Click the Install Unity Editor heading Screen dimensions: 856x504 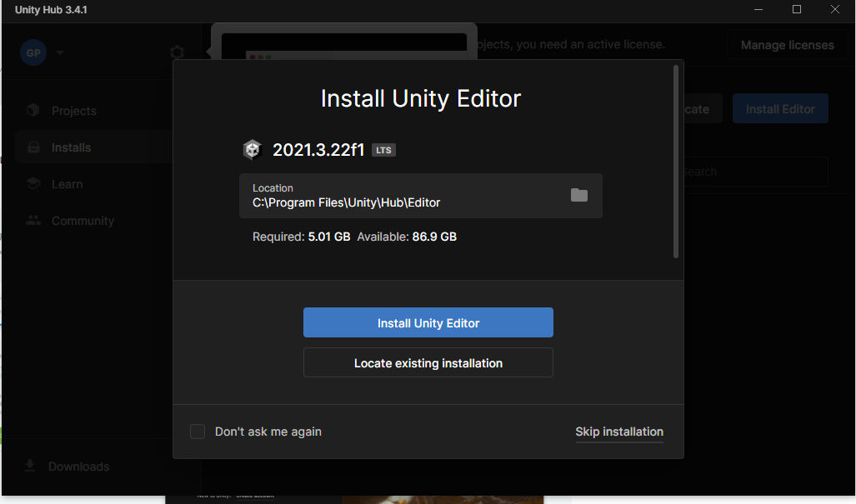(420, 99)
